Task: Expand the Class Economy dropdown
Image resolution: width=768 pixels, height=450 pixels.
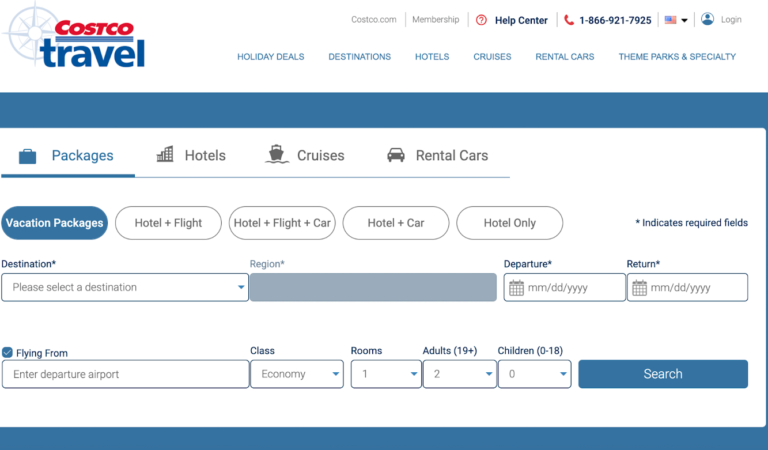Action: [296, 374]
